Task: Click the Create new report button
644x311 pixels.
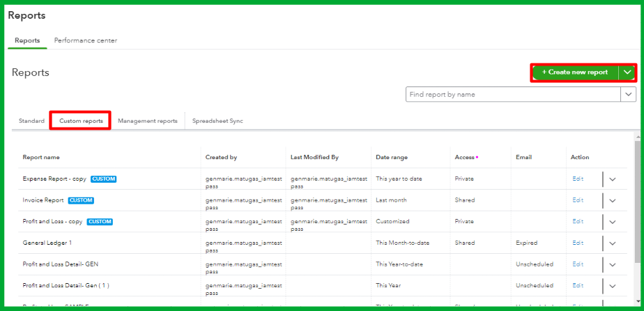Action: [x=574, y=73]
